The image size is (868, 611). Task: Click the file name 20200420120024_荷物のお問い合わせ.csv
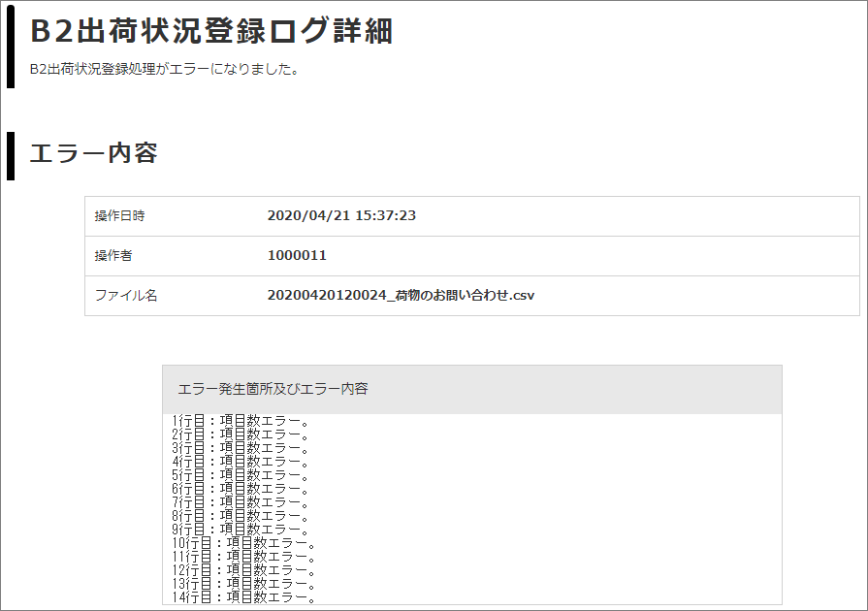(x=401, y=296)
